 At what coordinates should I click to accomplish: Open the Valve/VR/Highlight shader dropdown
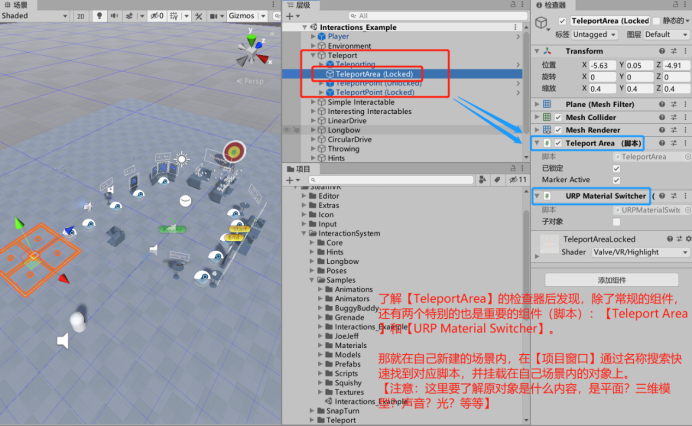click(640, 252)
